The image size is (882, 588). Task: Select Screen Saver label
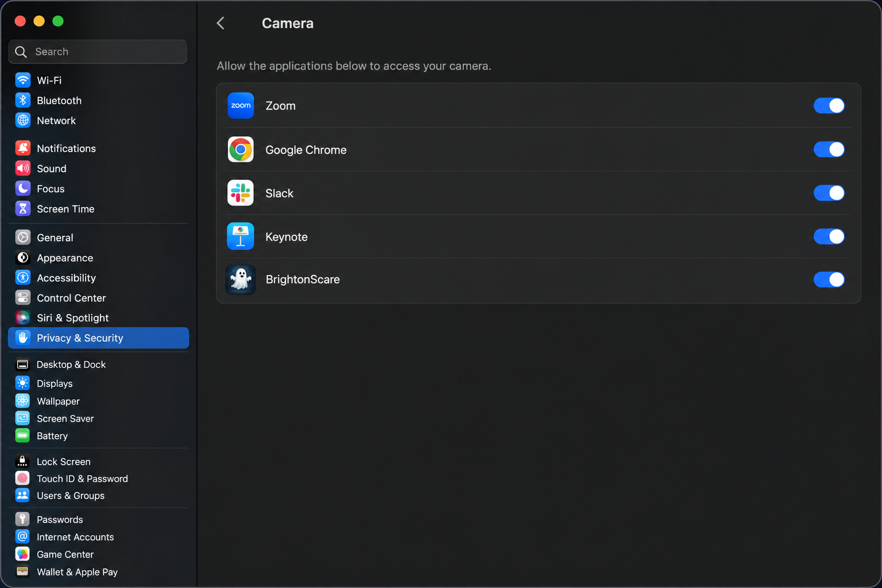coord(65,419)
